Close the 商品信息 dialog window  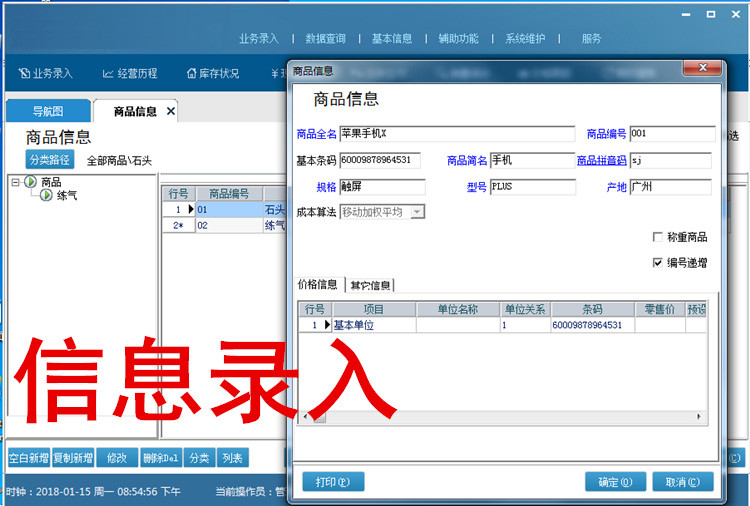point(701,69)
